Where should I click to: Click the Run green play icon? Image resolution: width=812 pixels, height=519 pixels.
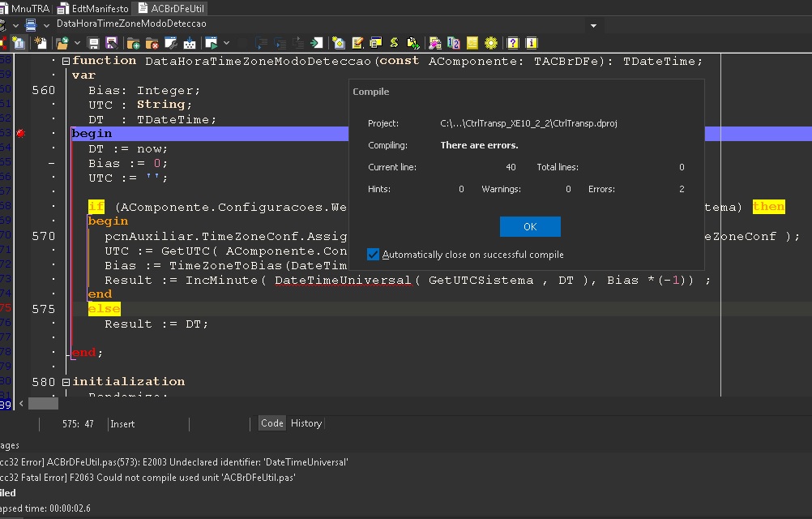[x=211, y=43]
